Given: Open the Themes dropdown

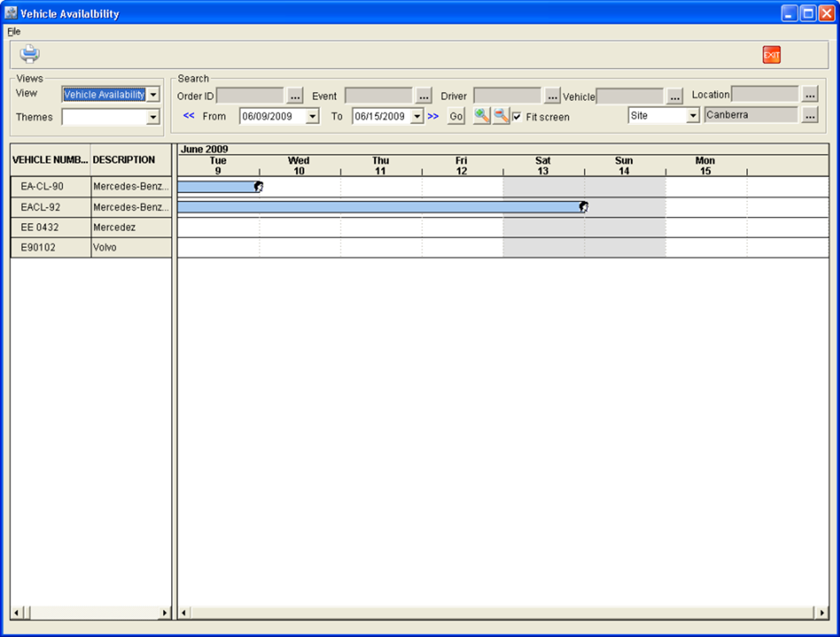Looking at the screenshot, I should [153, 117].
